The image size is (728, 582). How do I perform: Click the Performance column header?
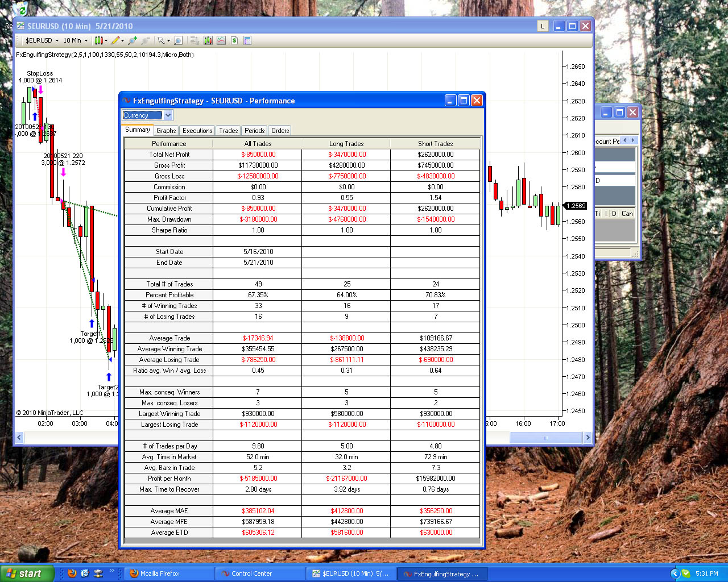pos(169,144)
